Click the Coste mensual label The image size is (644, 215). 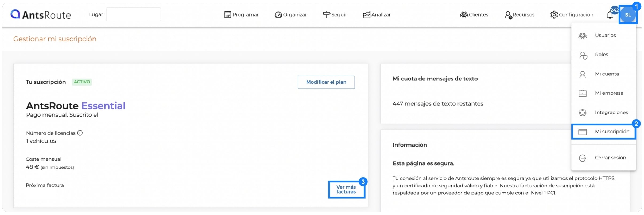[x=44, y=159]
